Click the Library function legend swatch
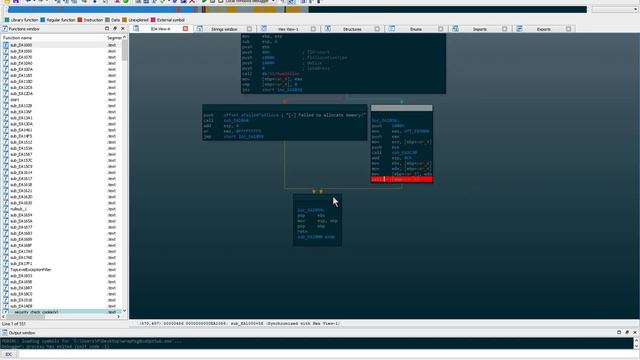This screenshot has width=640, height=360. coord(7,20)
